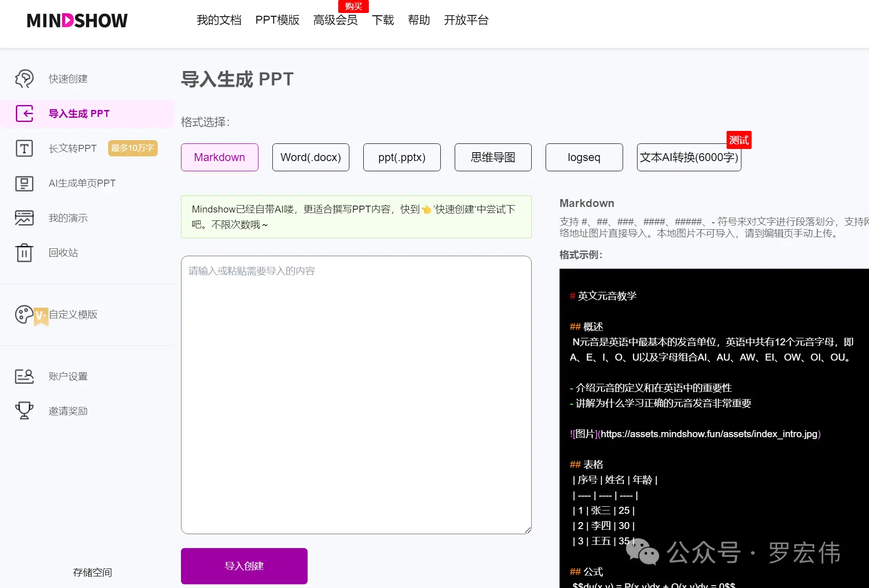Open 开放平台 in top navigation

[466, 20]
